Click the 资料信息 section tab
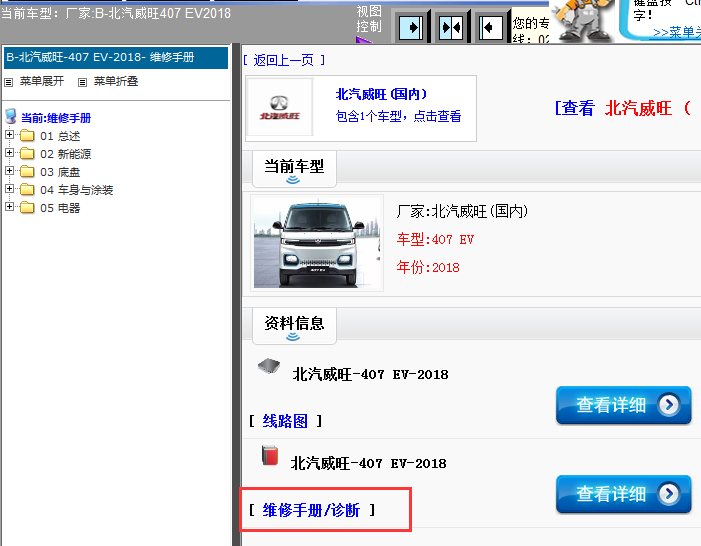The width and height of the screenshot is (701, 546). tap(294, 326)
